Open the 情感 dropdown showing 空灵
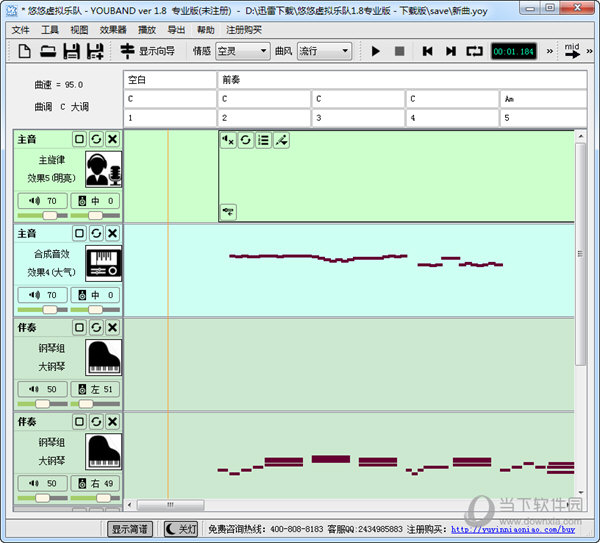 point(243,51)
